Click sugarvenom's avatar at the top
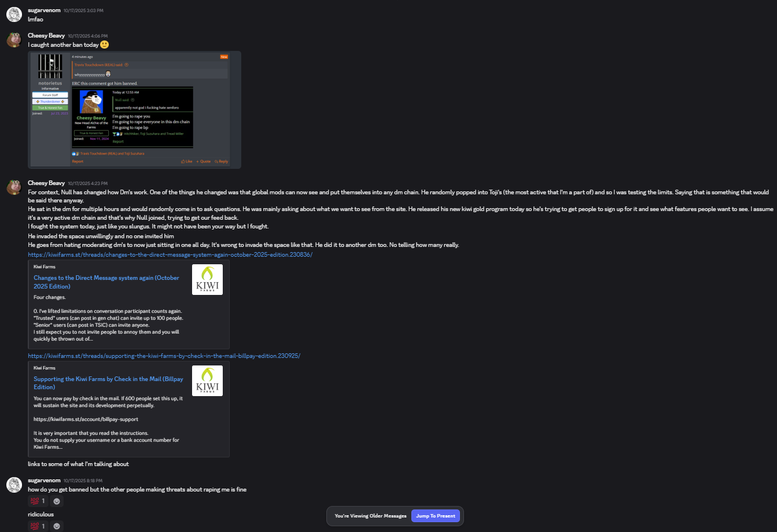 [x=14, y=14]
